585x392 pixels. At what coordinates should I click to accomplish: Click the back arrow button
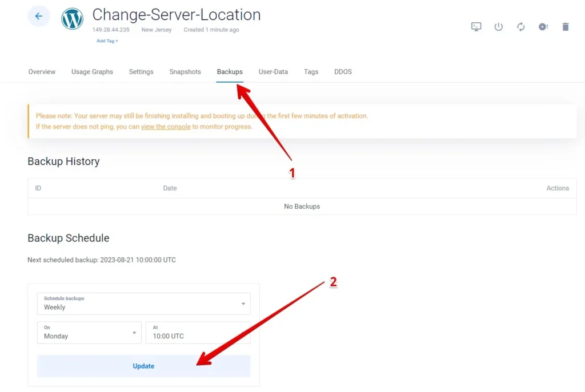coord(38,16)
